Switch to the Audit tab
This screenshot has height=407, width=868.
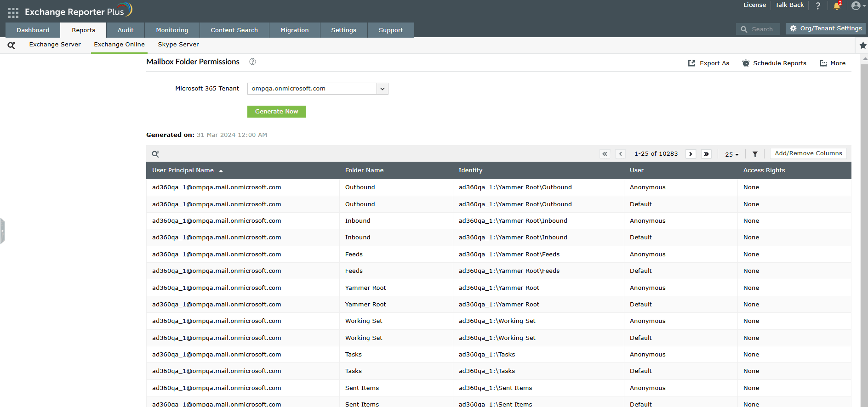[x=126, y=30]
